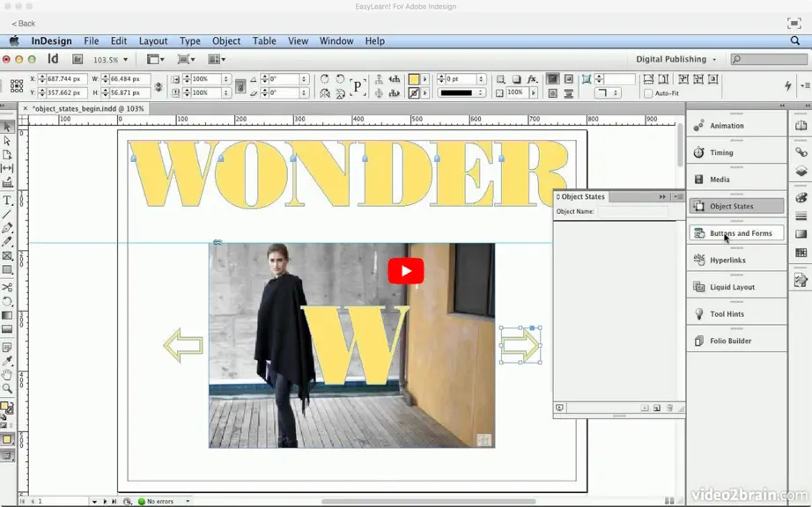
Task: Open the corner shape dropdown
Action: (607, 93)
